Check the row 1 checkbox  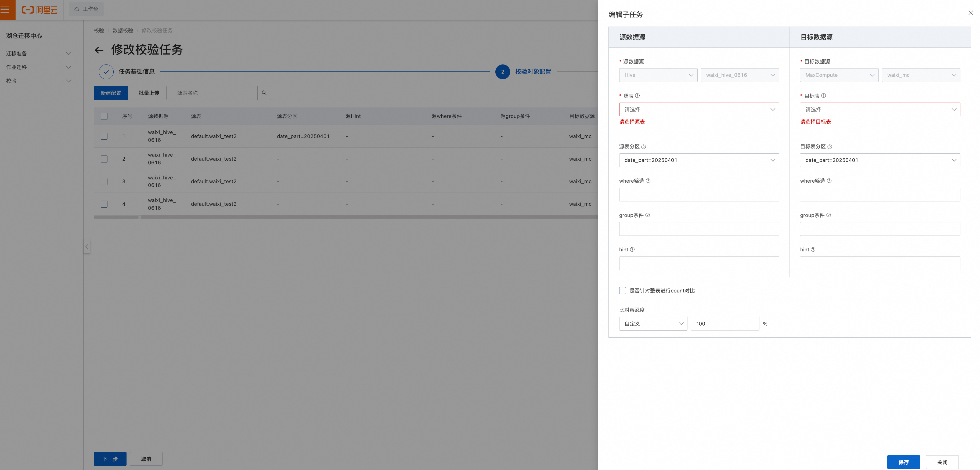click(x=104, y=136)
